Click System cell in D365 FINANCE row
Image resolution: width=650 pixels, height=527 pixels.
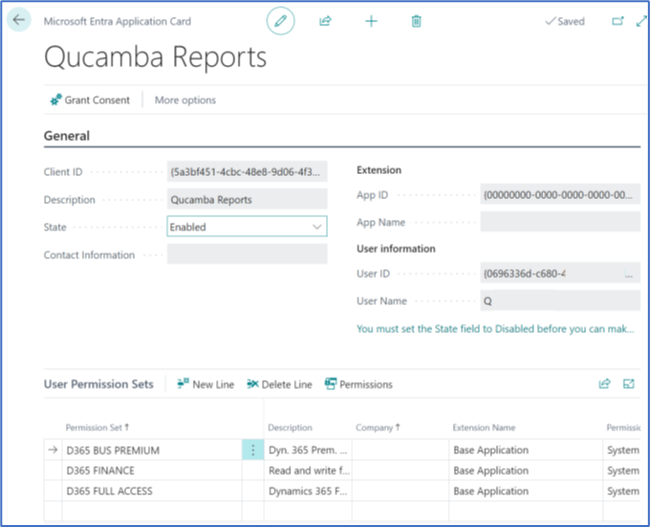pos(623,470)
